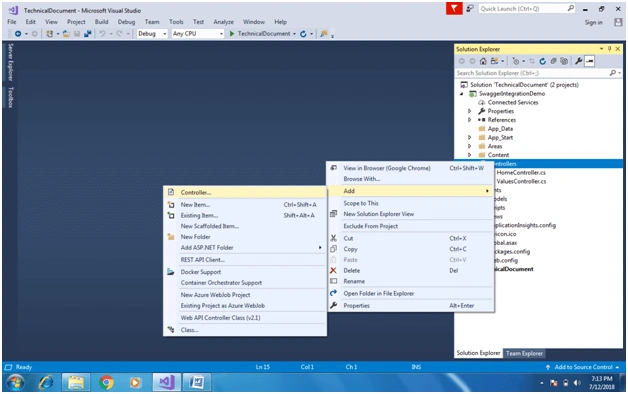Click the Save All toolbar icon

tap(88, 34)
